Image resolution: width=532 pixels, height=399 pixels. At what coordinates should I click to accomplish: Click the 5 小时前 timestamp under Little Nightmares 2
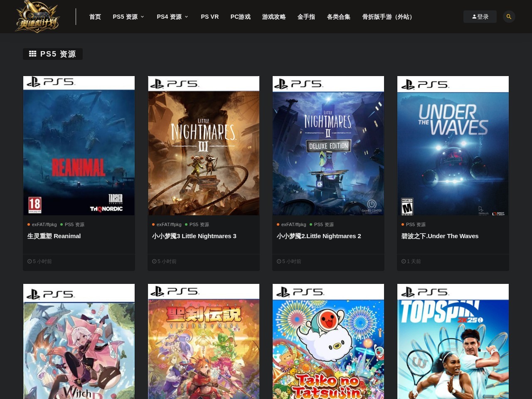(x=292, y=261)
